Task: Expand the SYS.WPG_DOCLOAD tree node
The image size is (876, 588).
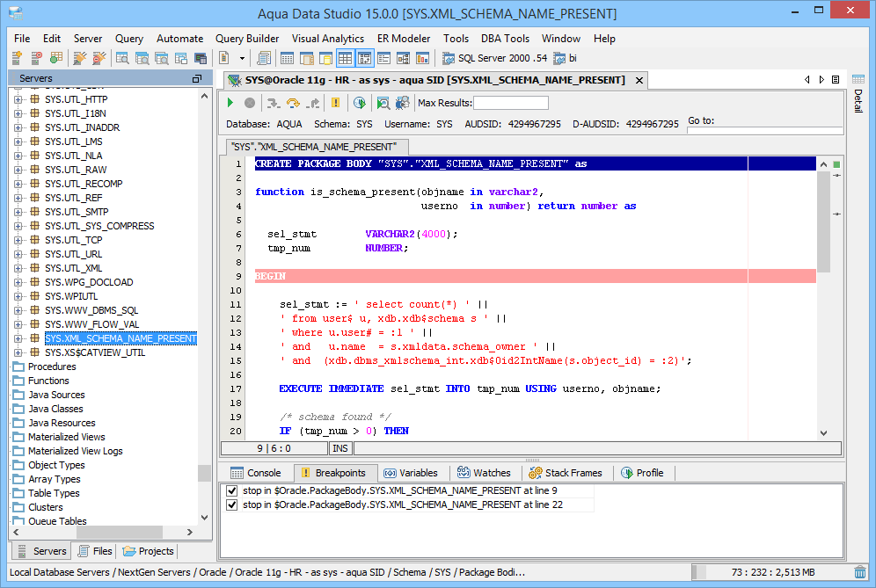Action: click(18, 282)
